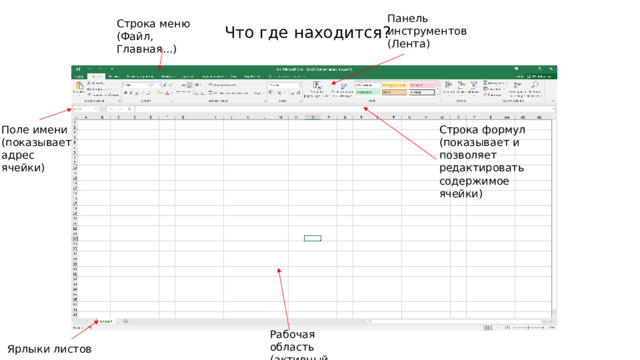
Task: Expand the cell styles gallery arrow
Action: (438, 94)
